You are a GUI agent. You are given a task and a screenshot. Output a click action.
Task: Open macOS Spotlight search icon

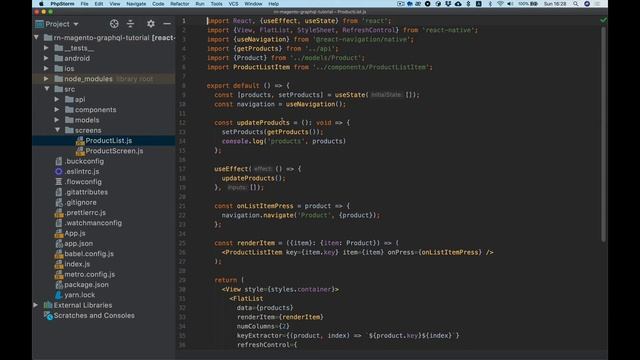576,4
